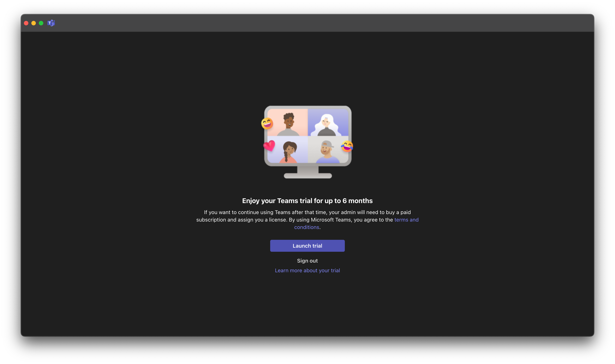Minimize the window using yellow button
The width and height of the screenshot is (615, 364).
[34, 23]
